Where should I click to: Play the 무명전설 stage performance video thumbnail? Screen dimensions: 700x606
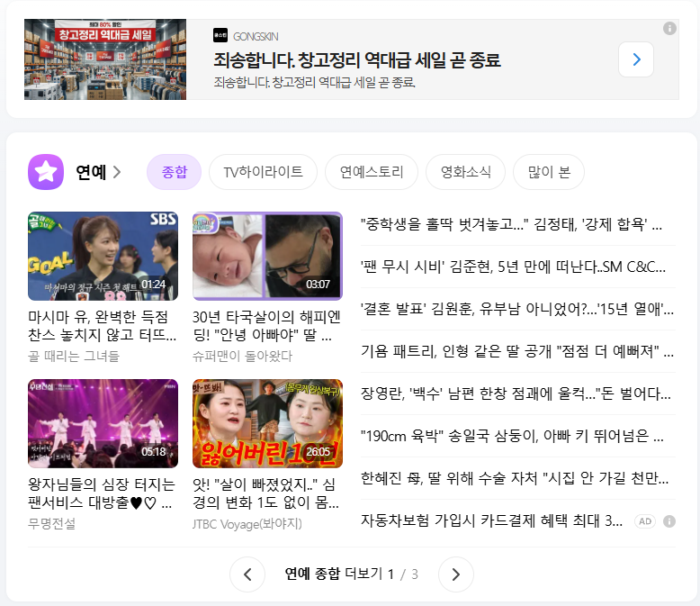103,424
